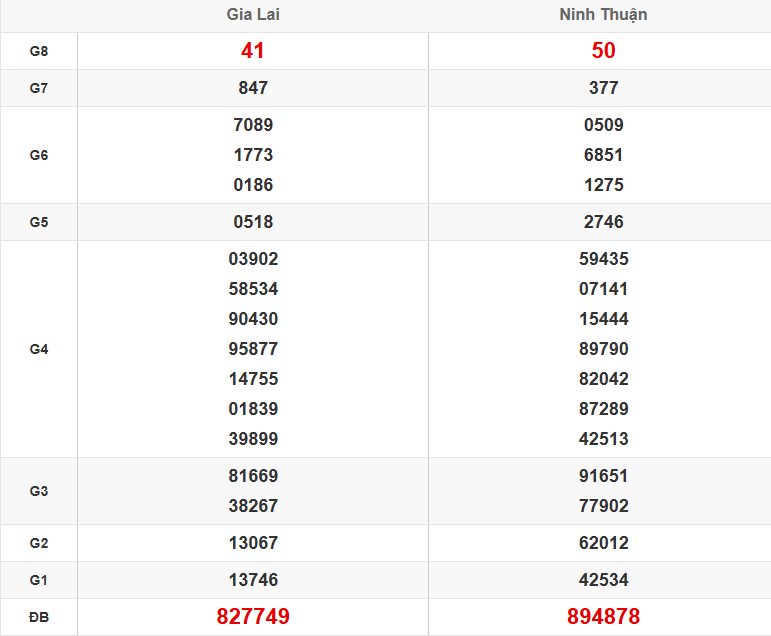Select the G7 result 847

coord(253,88)
